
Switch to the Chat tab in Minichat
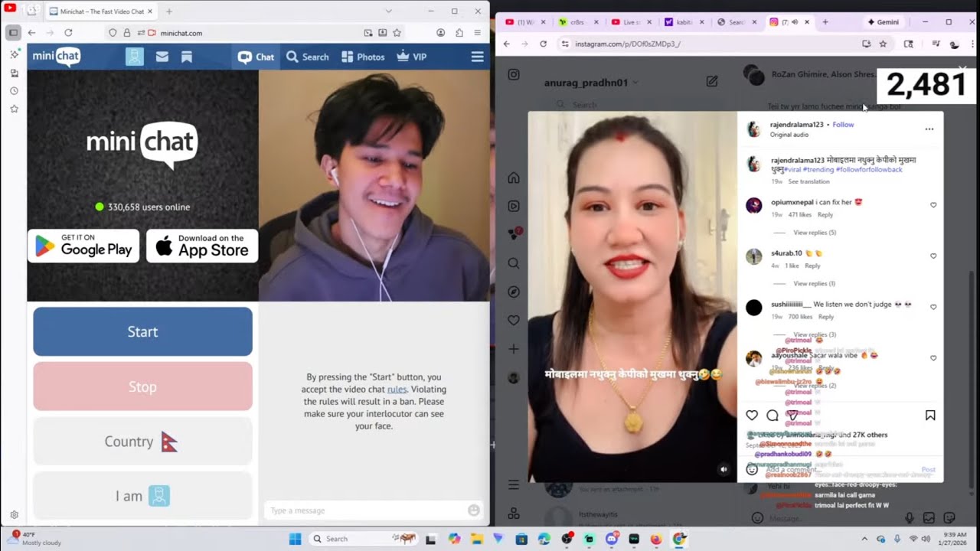(x=256, y=57)
